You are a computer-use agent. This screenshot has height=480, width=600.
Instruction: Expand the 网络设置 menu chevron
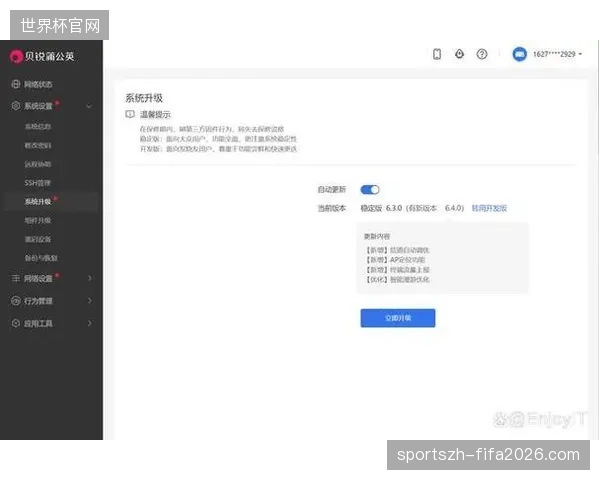[90, 278]
